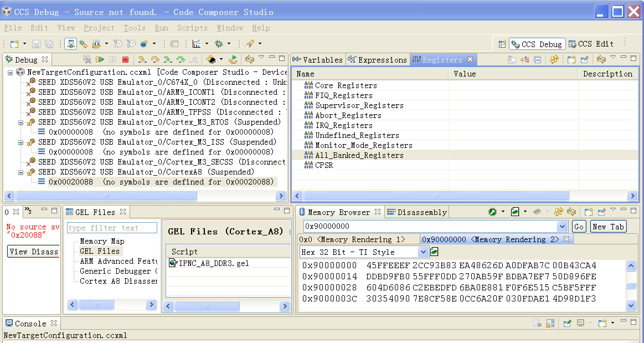Collapse the Cortex_M3_ISS tree node
This screenshot has width=644, height=343.
click(x=20, y=142)
